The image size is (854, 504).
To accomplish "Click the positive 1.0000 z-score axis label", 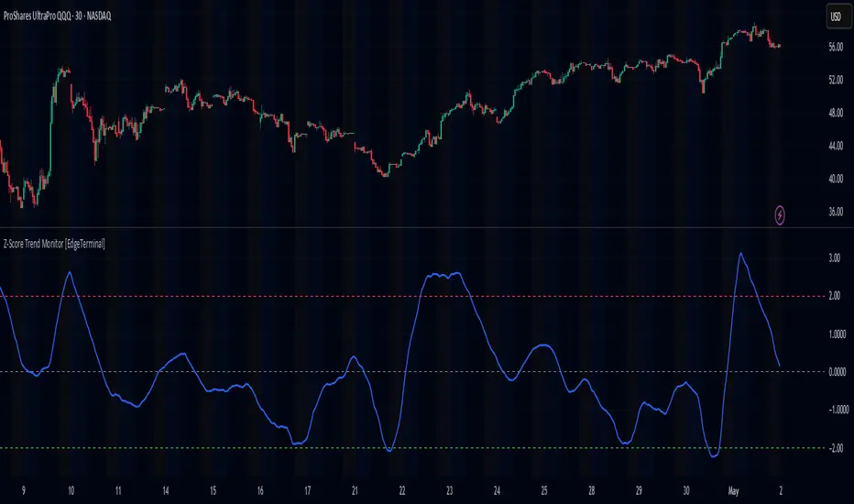I will pos(838,334).
